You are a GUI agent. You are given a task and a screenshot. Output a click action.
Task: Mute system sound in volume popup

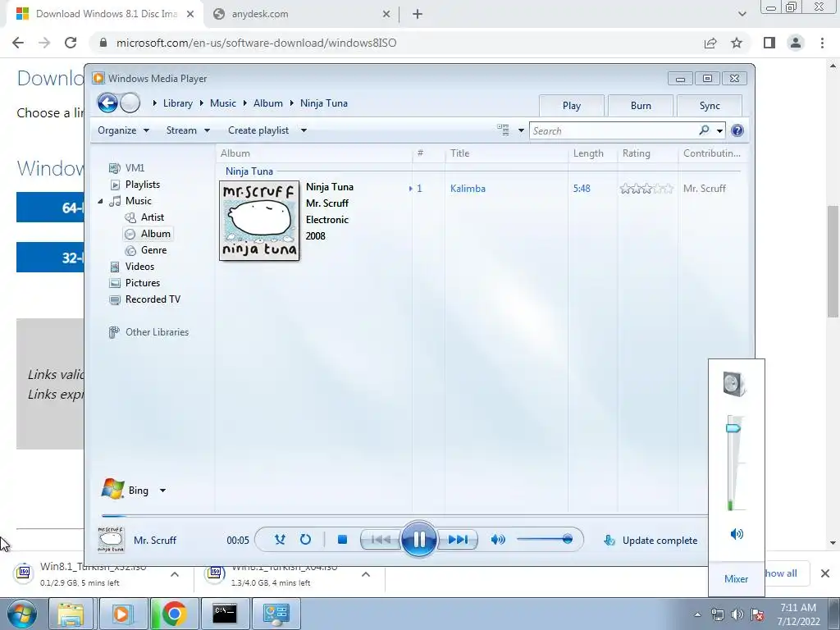(x=737, y=533)
